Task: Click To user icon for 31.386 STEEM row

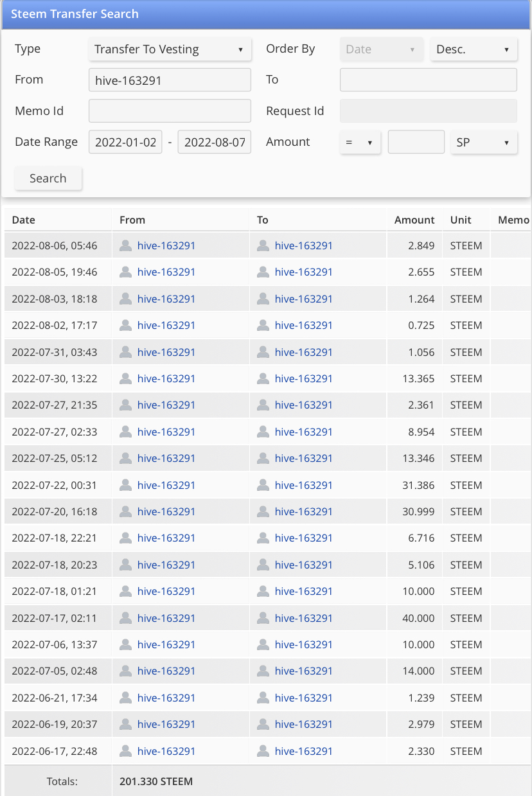Action: (x=263, y=485)
